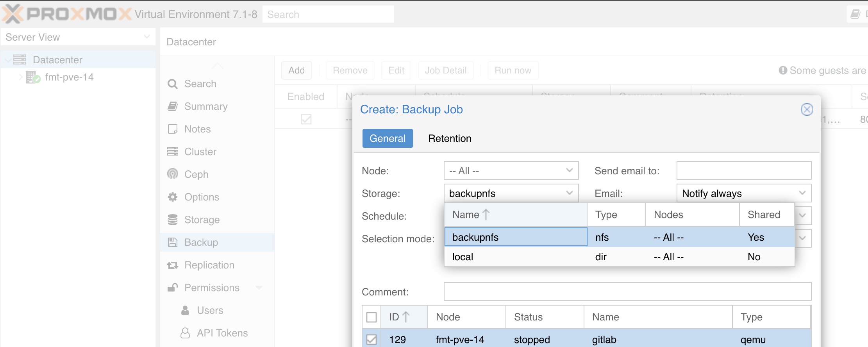868x347 pixels.
Task: Click the Storage database icon
Action: coord(172,220)
